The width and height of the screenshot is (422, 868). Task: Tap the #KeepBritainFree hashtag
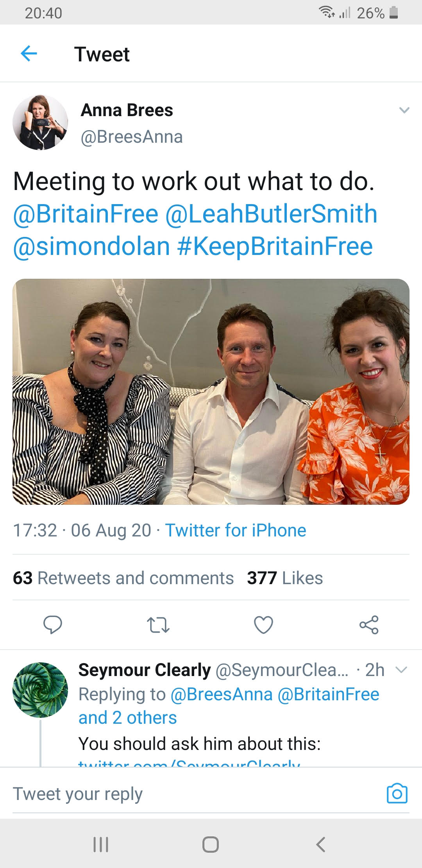pos(275,246)
